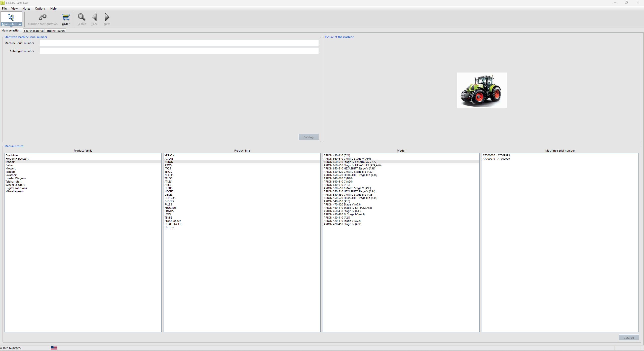Click the Machine serial number input field
The height and width of the screenshot is (351, 644).
click(x=179, y=43)
